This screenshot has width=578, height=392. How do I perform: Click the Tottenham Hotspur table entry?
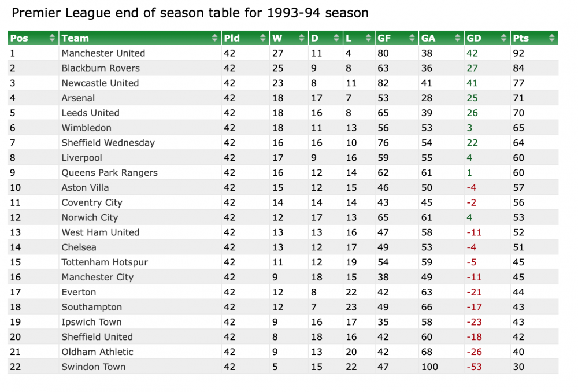pyautogui.click(x=105, y=262)
